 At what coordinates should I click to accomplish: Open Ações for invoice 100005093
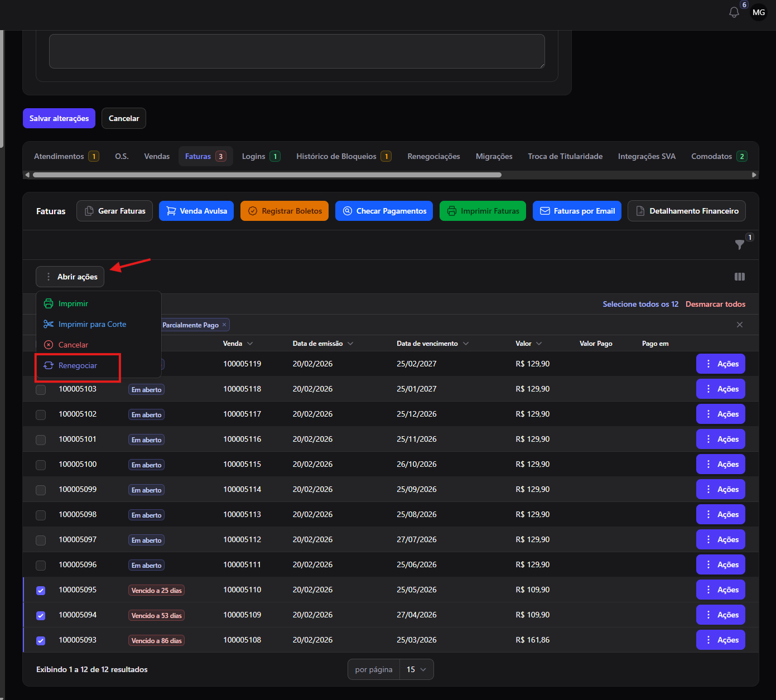click(721, 640)
